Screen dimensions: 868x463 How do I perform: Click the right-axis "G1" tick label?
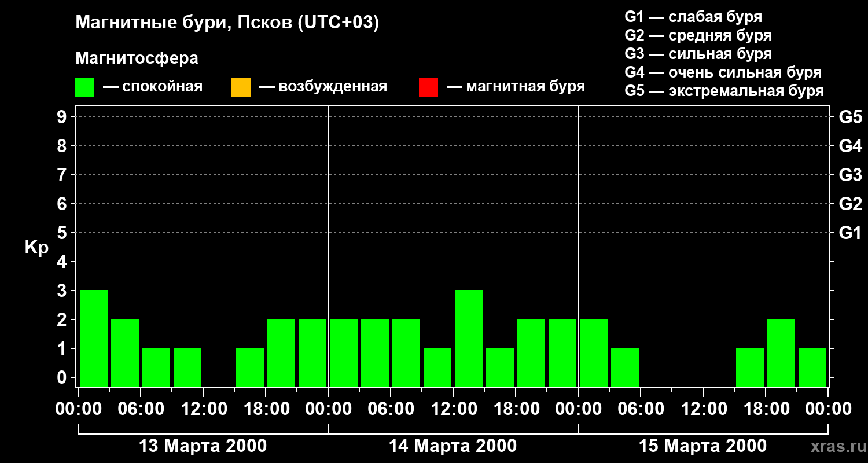click(850, 233)
